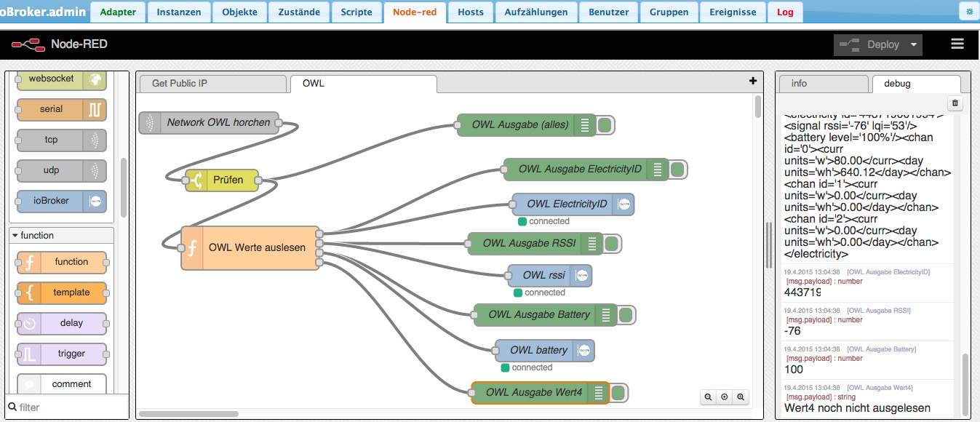Select the OWL ElectricityID ioBroker node

click(x=573, y=204)
